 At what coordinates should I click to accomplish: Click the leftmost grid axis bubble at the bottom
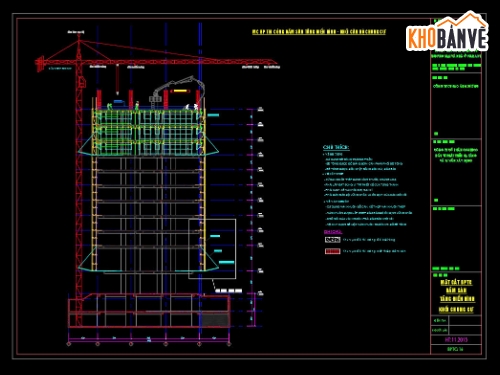coord(69,344)
